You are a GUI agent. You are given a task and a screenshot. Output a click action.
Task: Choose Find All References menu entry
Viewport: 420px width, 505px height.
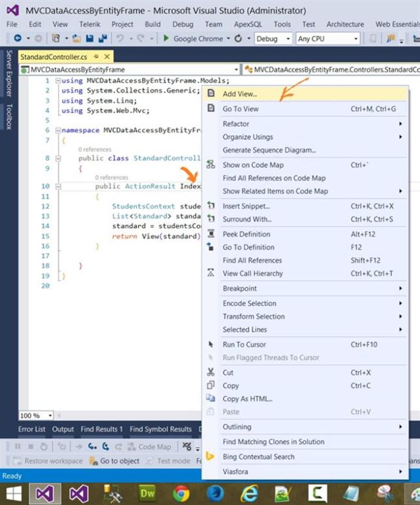coord(306,260)
